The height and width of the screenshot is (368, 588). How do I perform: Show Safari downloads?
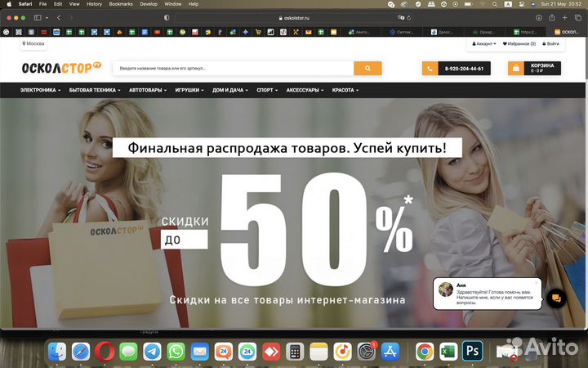pos(539,18)
